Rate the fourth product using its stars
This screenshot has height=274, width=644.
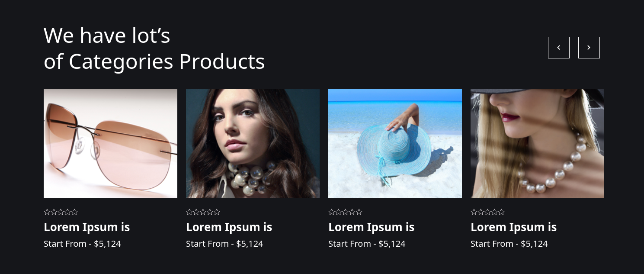[488, 212]
